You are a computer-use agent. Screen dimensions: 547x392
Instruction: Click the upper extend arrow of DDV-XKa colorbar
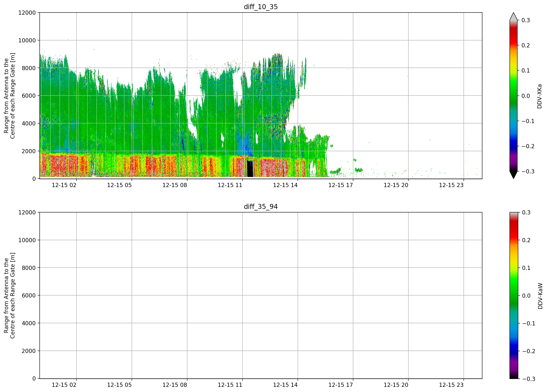(x=513, y=16)
